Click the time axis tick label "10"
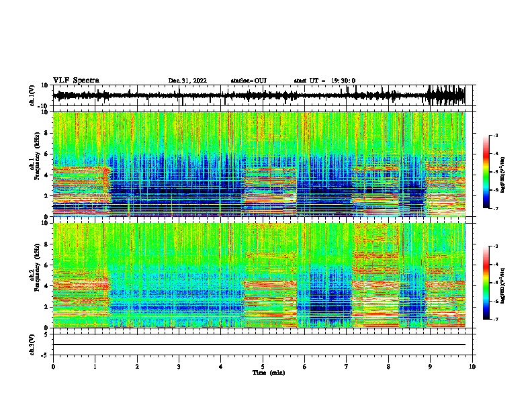Image resolution: width=532 pixels, height=411 pixels. [x=472, y=367]
